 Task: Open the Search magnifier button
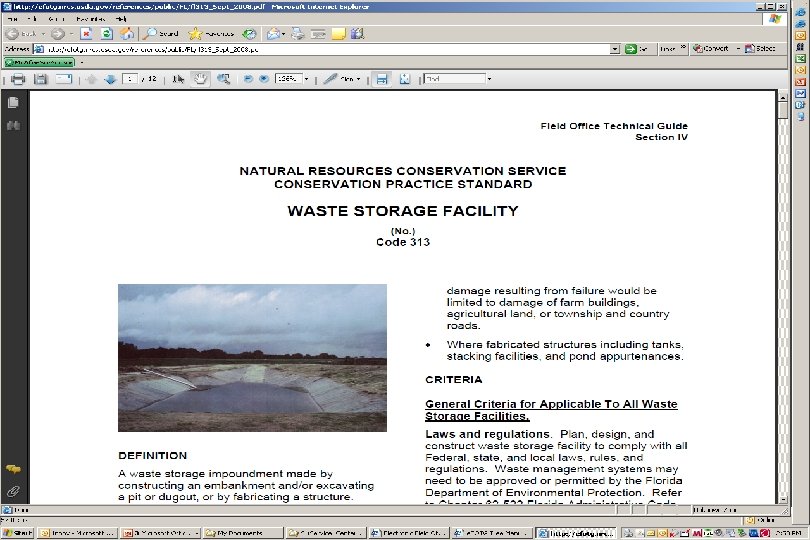(161, 34)
